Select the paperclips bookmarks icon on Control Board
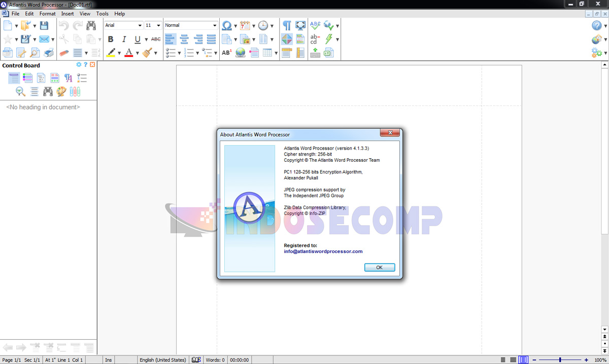Image resolution: width=609 pixels, height=364 pixels. [75, 91]
